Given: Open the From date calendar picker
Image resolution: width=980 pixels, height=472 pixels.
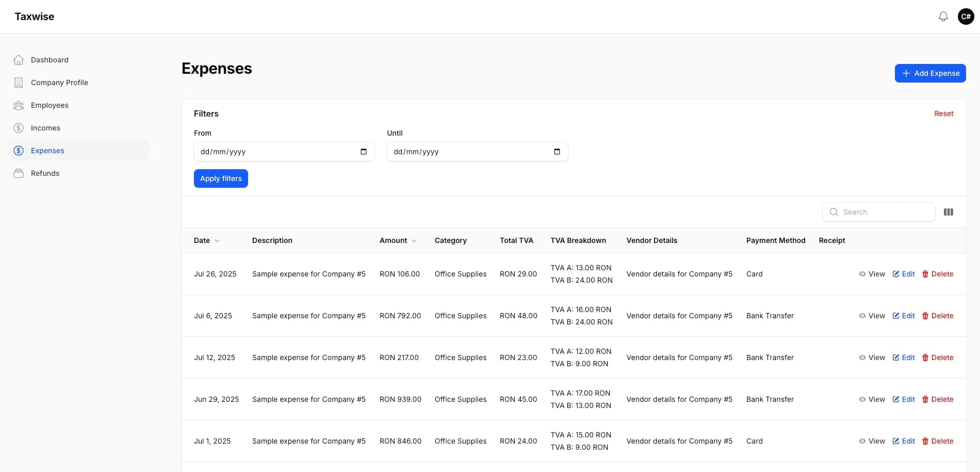Looking at the screenshot, I should pos(364,152).
